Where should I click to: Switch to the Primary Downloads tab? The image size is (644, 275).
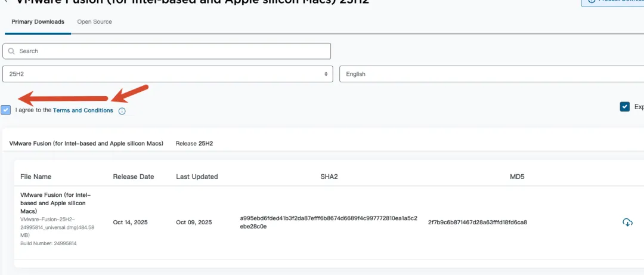[x=38, y=22]
